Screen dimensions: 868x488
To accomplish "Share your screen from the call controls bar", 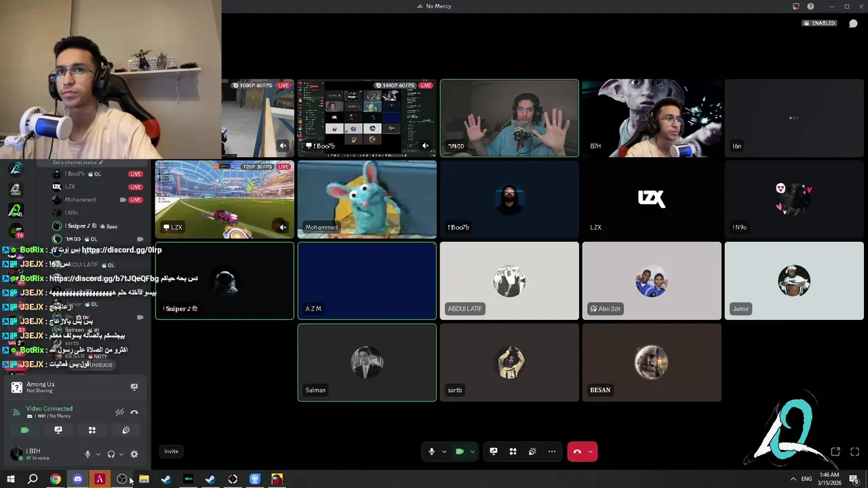I will click(494, 451).
